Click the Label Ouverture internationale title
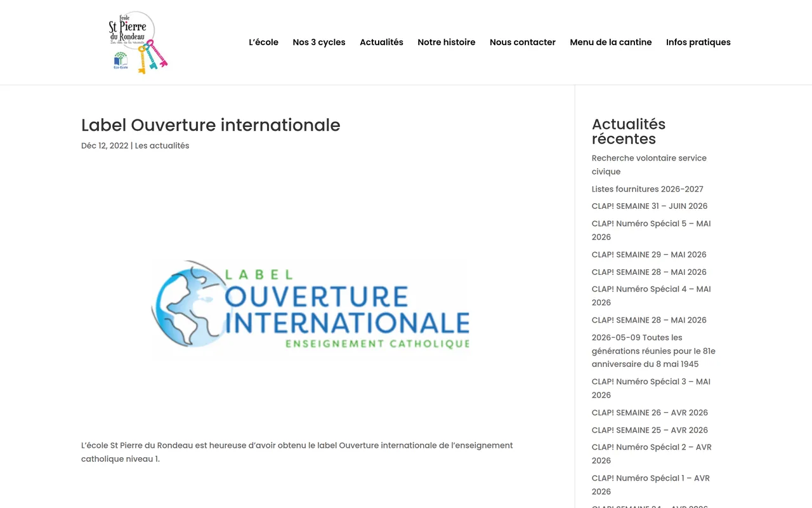 pyautogui.click(x=211, y=125)
